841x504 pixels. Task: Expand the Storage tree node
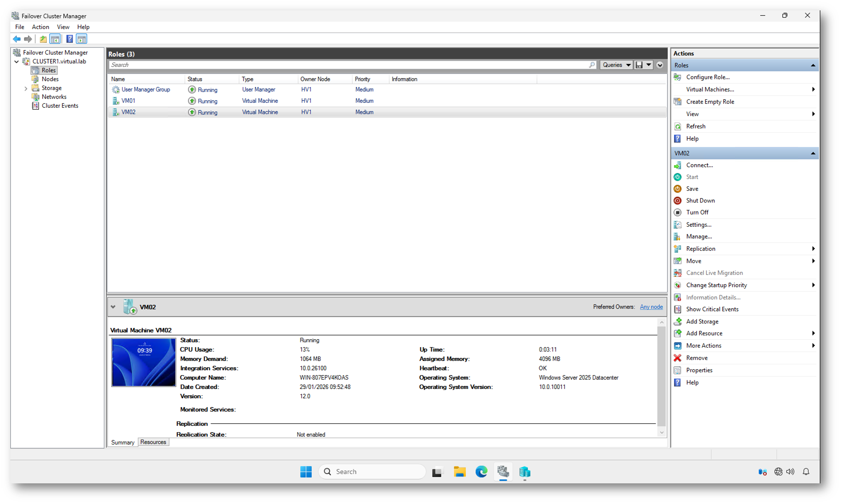click(x=26, y=89)
